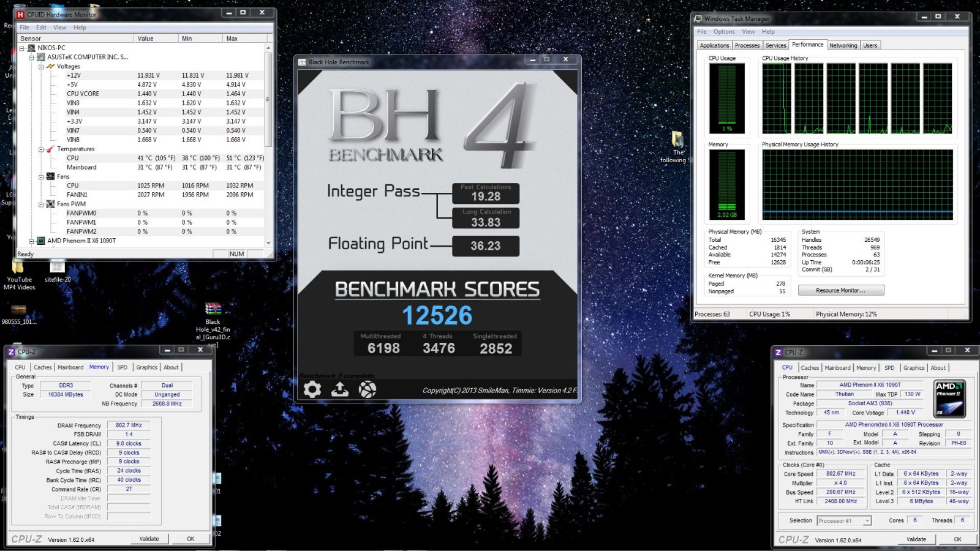Collapse the ASUSTeK COMPUTER INC. node
Image resolution: width=980 pixels, height=551 pixels.
click(x=32, y=57)
